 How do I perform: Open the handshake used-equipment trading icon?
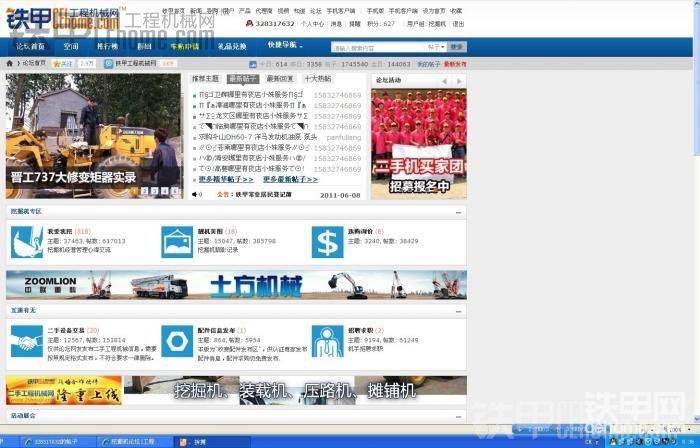click(27, 341)
